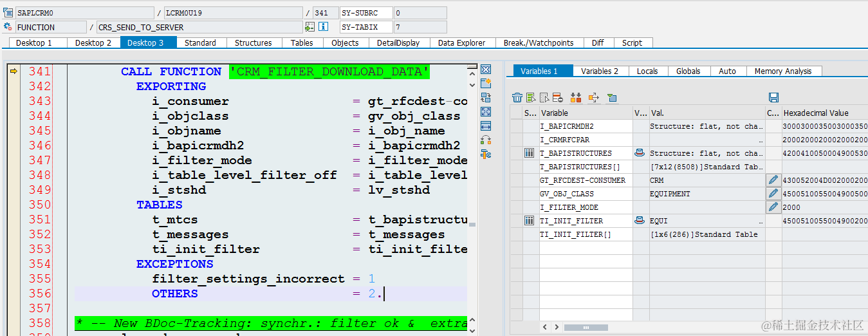
Task: Click the SY-SUBRC variable field
Action: [x=366, y=13]
